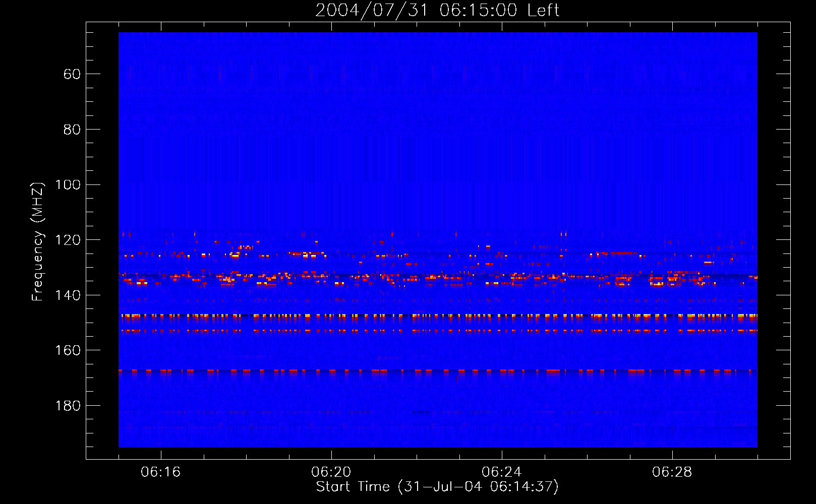816x504 pixels.
Task: Click the 160 MHz frequency tick label
Action: [x=68, y=350]
